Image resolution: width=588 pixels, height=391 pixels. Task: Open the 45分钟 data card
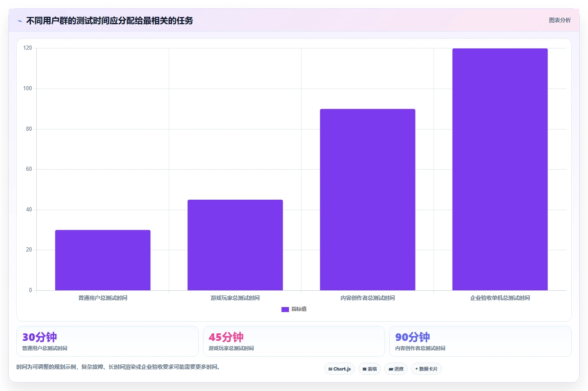[x=294, y=341]
